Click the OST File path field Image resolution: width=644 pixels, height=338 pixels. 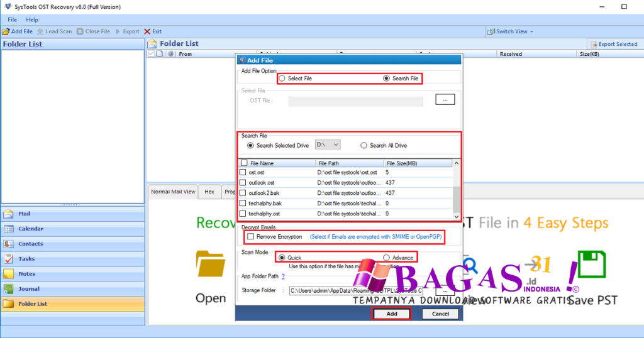pos(356,101)
